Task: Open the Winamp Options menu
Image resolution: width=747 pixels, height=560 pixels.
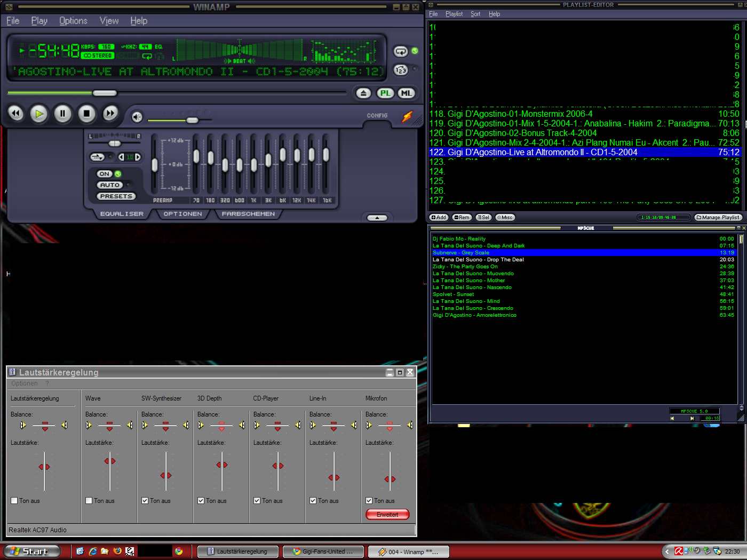Action: [x=73, y=21]
